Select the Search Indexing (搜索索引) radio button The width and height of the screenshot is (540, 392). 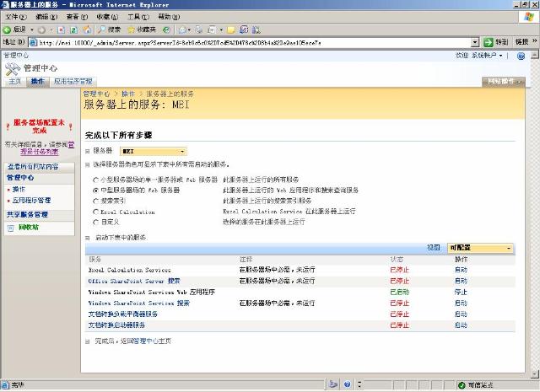pyautogui.click(x=95, y=201)
